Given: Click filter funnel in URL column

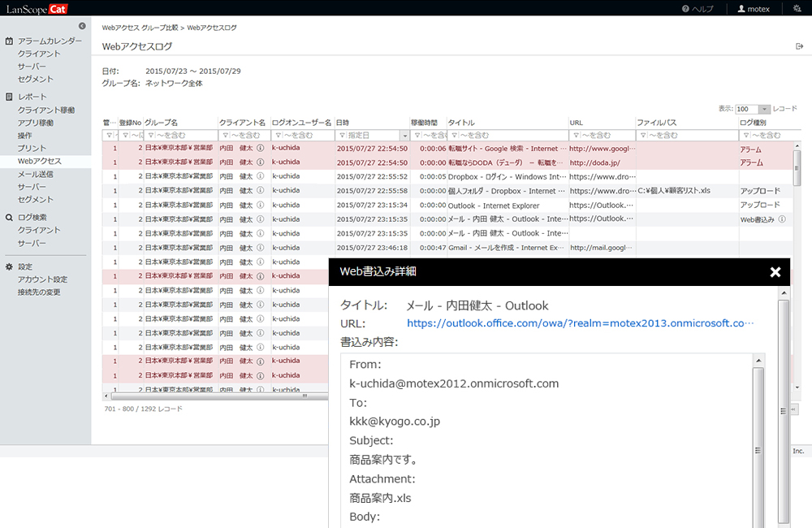Looking at the screenshot, I should coord(576,135).
